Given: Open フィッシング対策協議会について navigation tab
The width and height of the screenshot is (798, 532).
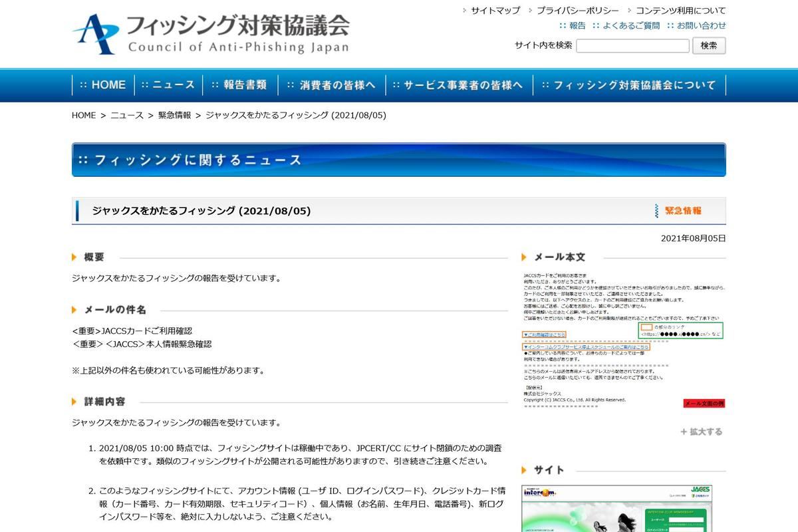Looking at the screenshot, I should coord(628,85).
